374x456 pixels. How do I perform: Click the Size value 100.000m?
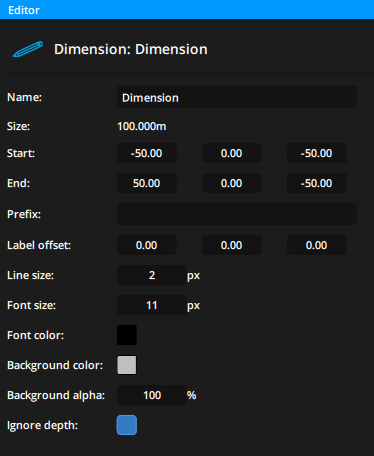tap(142, 126)
